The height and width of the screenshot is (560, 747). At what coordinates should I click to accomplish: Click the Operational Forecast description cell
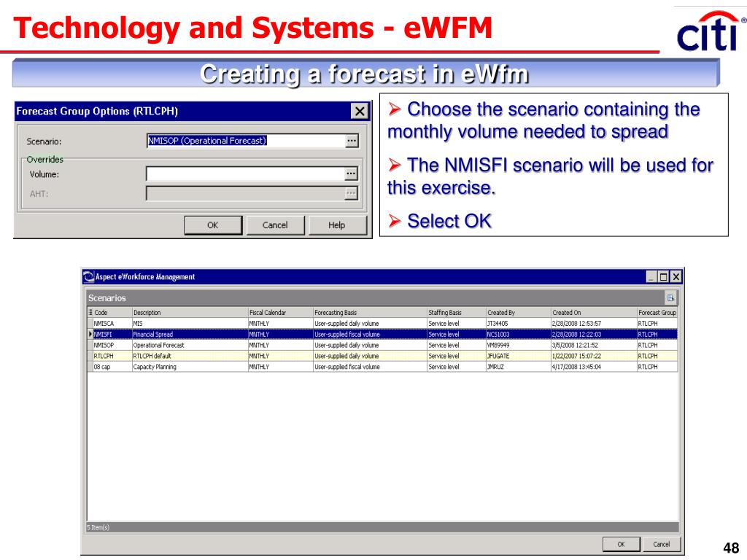[190, 345]
